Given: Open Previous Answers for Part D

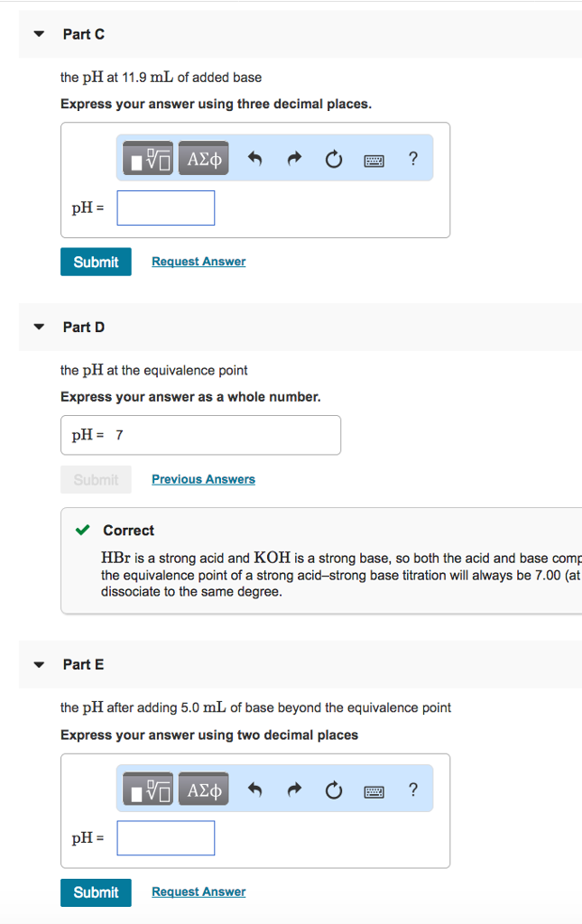Looking at the screenshot, I should pyautogui.click(x=203, y=479).
